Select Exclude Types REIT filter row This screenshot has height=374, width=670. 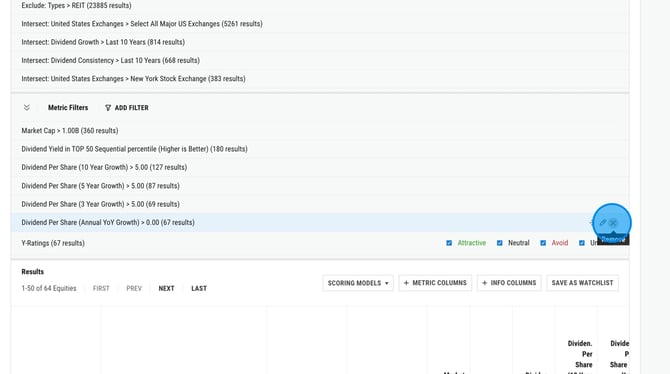point(320,6)
